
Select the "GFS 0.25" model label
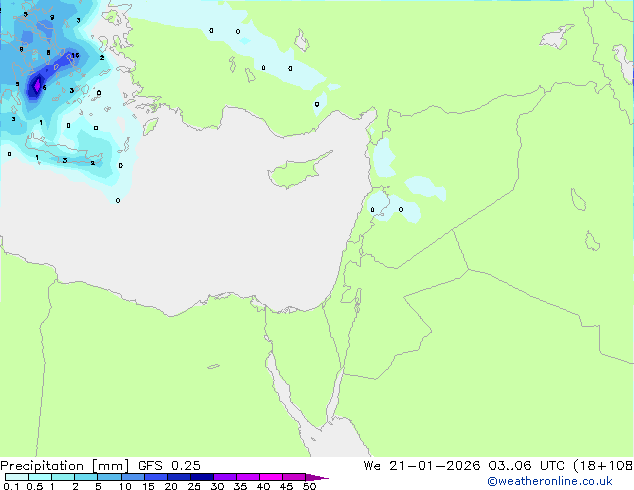click(x=169, y=466)
